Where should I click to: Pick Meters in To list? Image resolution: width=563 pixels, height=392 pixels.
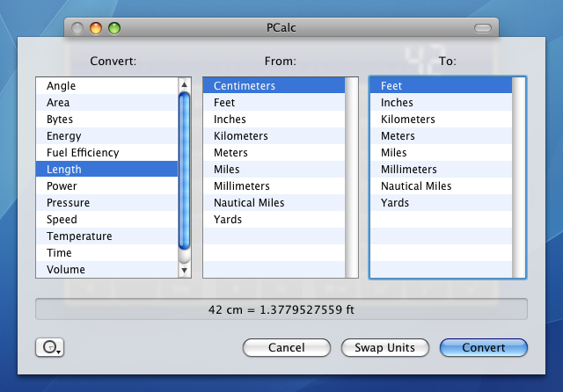coord(441,136)
